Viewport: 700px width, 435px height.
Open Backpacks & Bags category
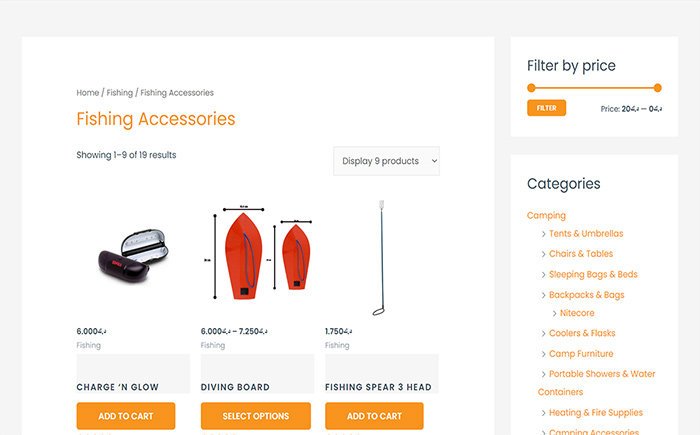587,295
